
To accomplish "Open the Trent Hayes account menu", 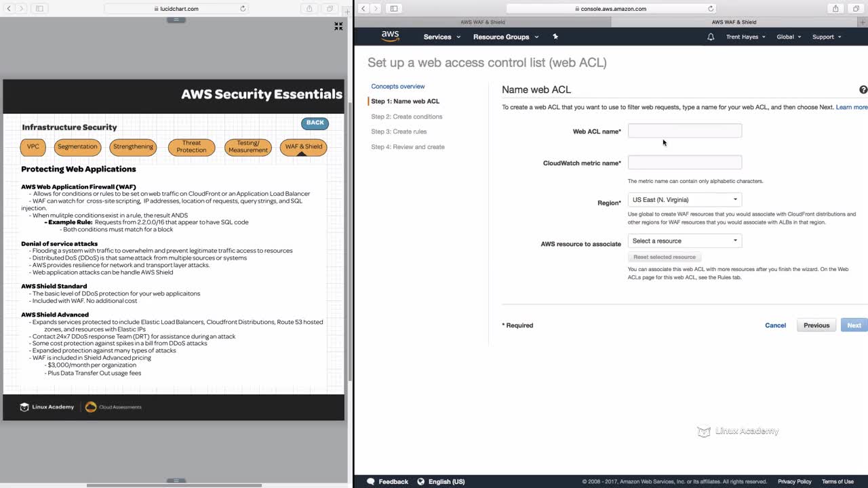I will click(745, 37).
